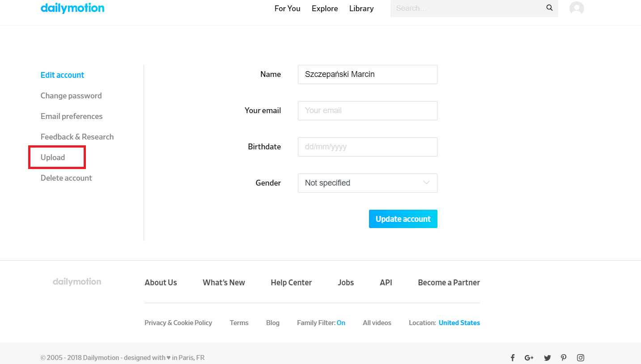Open the Jobs footer link

click(x=346, y=283)
